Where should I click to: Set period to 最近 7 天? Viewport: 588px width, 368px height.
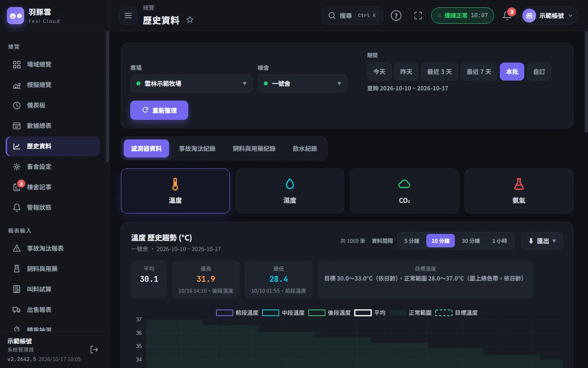point(479,72)
